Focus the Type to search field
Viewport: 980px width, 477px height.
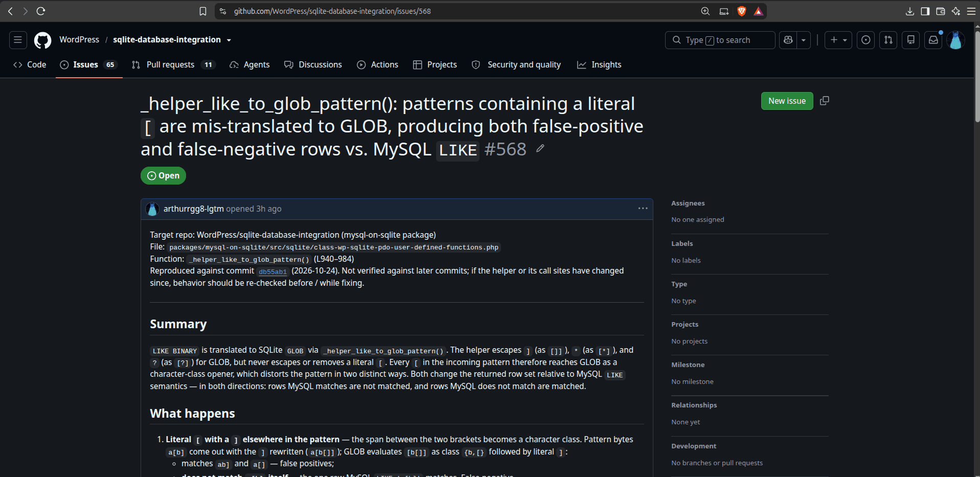[x=720, y=40]
